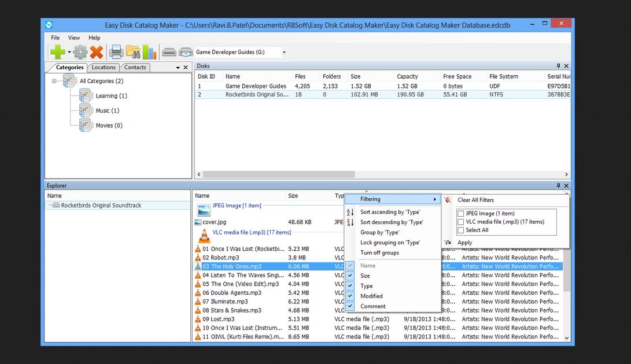Toggle the Modified column visibility
Image resolution: width=631 pixels, height=364 pixels.
coord(350,296)
